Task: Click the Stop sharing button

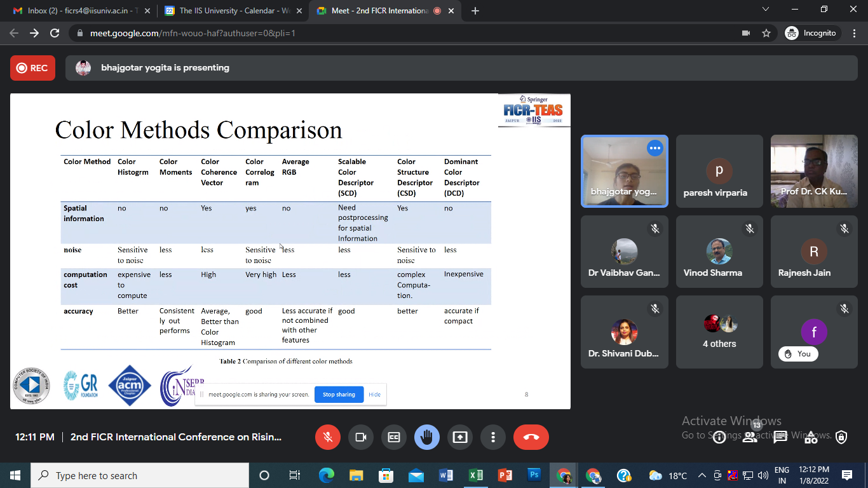Action: (339, 395)
